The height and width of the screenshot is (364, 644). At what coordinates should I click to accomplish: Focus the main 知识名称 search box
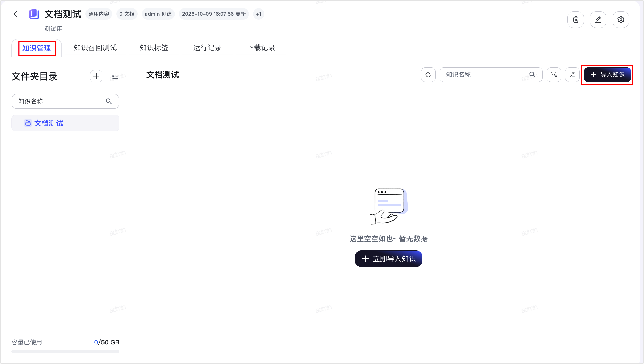[x=491, y=75]
